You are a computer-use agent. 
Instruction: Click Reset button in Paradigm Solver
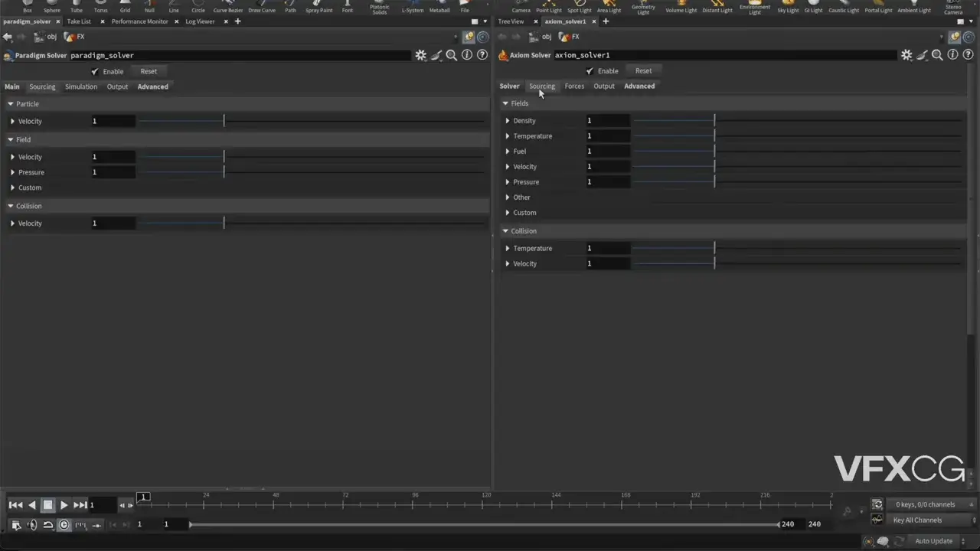click(x=149, y=71)
